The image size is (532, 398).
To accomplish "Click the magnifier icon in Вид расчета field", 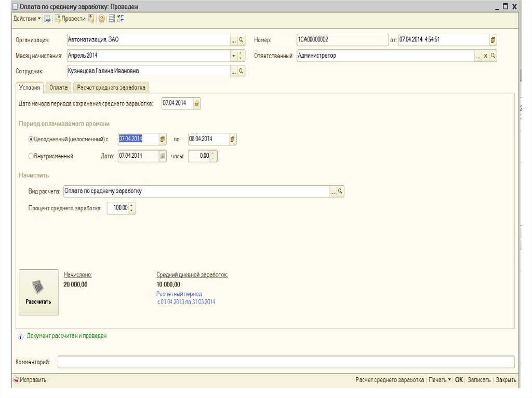I will (x=340, y=191).
